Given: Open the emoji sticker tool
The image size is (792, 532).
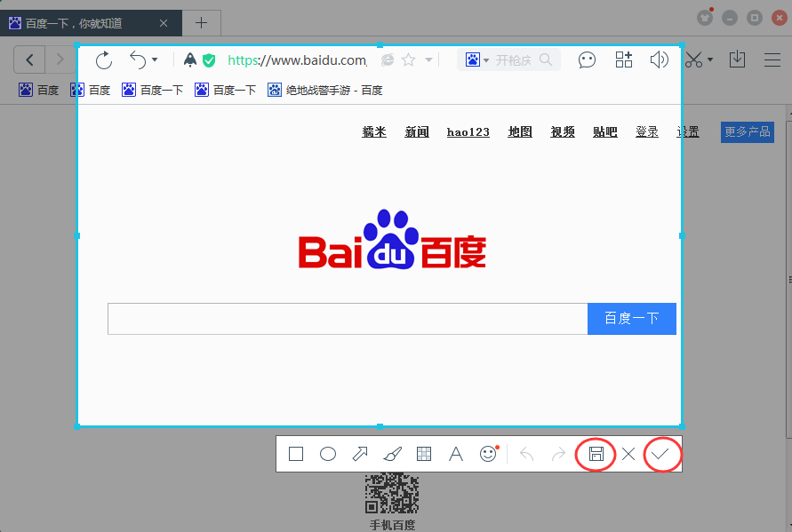Looking at the screenshot, I should click(488, 454).
